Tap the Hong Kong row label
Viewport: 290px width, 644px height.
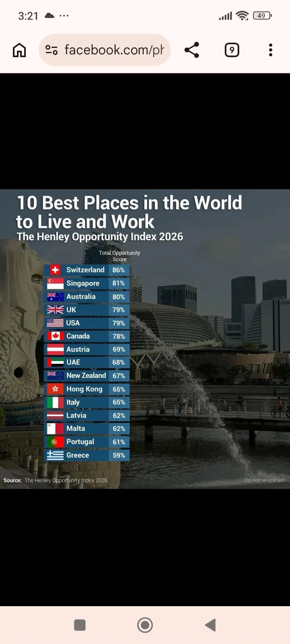(x=85, y=389)
